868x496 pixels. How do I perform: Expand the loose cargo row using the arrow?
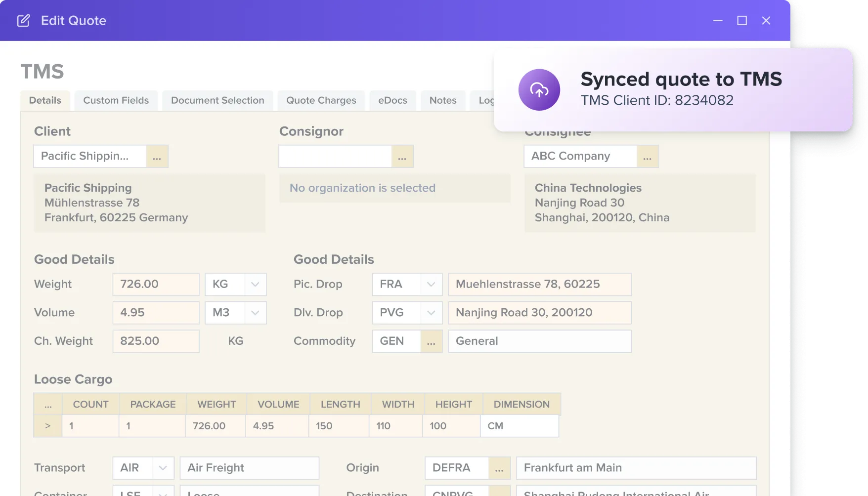coord(47,425)
